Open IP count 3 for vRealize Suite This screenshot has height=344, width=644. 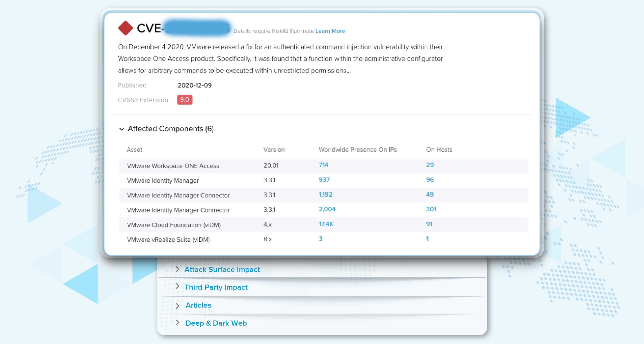coord(321,239)
